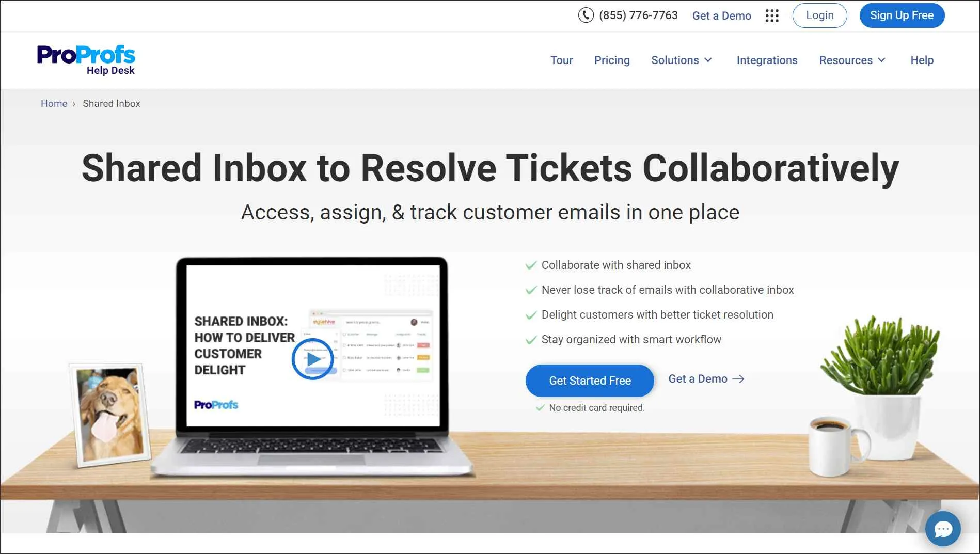Open the Tour page
The width and height of the screenshot is (980, 554).
click(x=561, y=60)
